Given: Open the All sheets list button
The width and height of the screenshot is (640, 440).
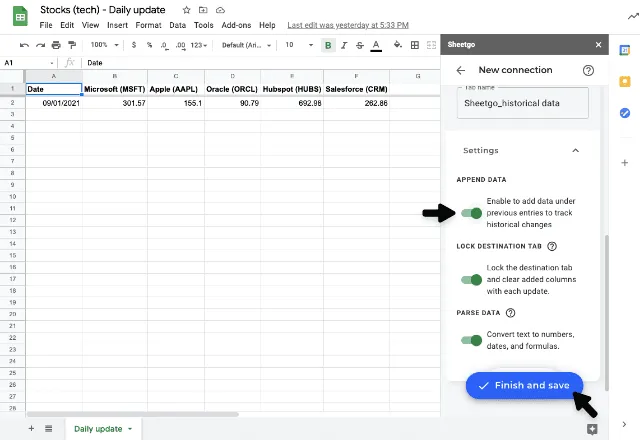Looking at the screenshot, I should (49, 429).
